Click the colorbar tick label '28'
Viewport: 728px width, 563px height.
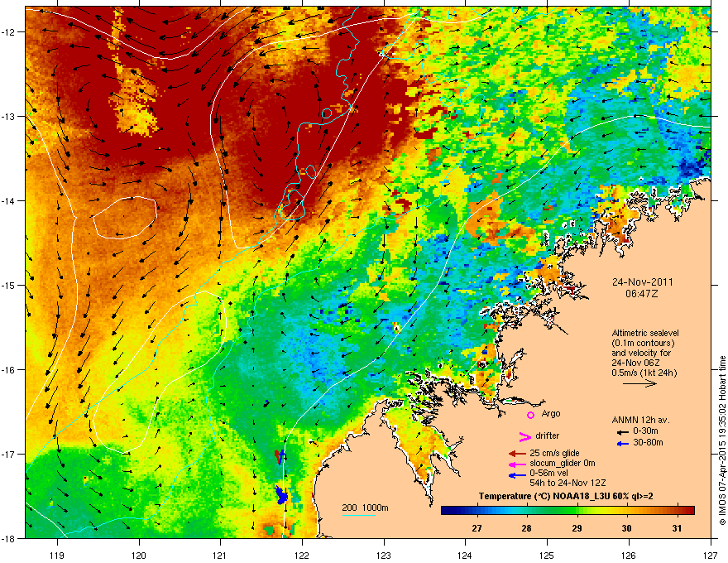(x=526, y=528)
